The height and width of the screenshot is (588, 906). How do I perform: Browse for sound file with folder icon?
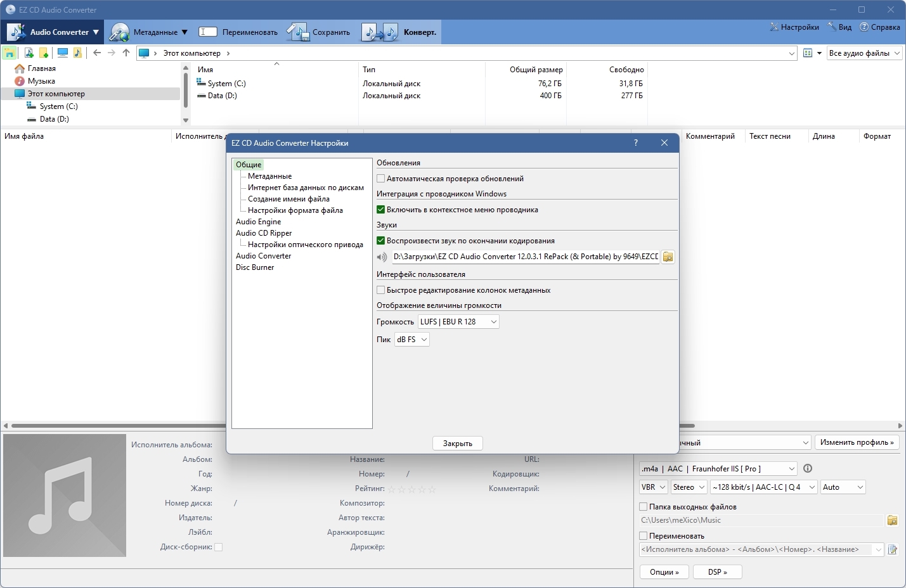(x=668, y=257)
